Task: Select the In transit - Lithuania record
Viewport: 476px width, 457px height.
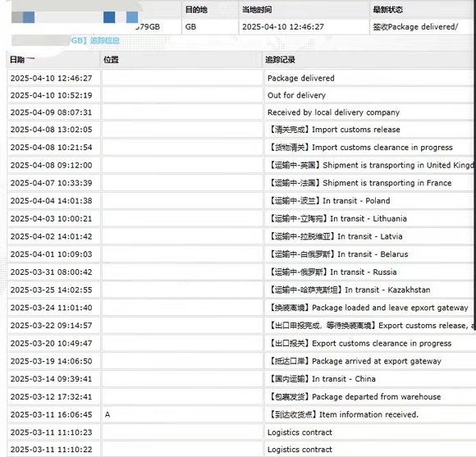Action: coord(337,218)
